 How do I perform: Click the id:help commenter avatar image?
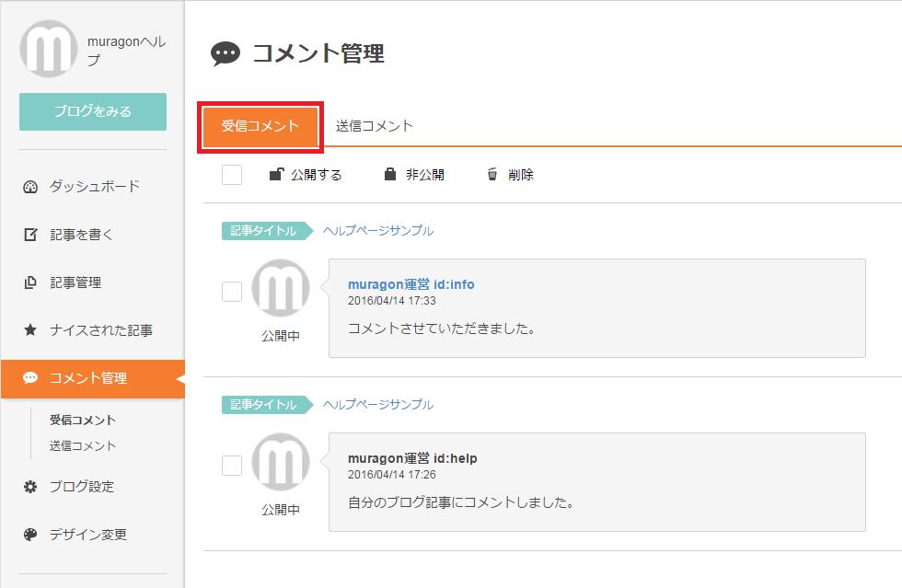click(281, 462)
